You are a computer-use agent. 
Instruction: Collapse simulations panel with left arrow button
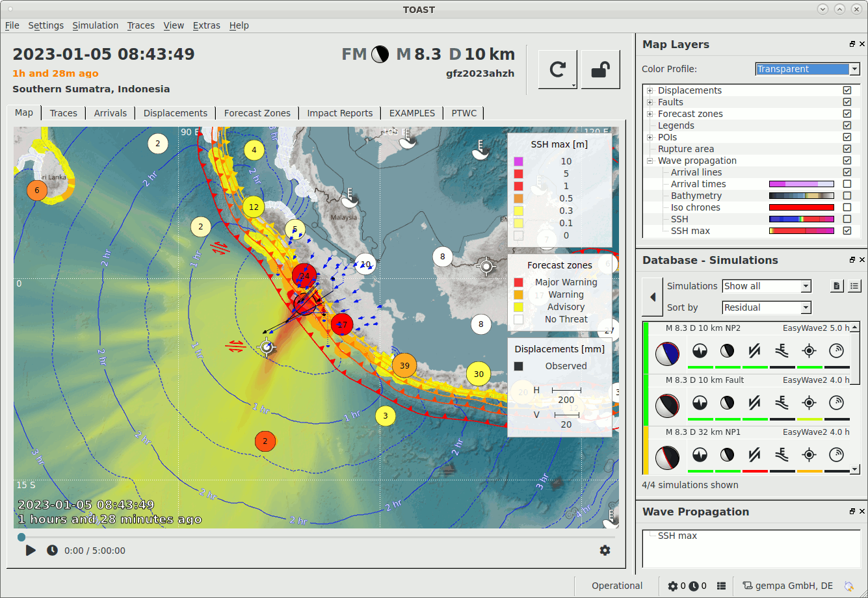click(652, 297)
